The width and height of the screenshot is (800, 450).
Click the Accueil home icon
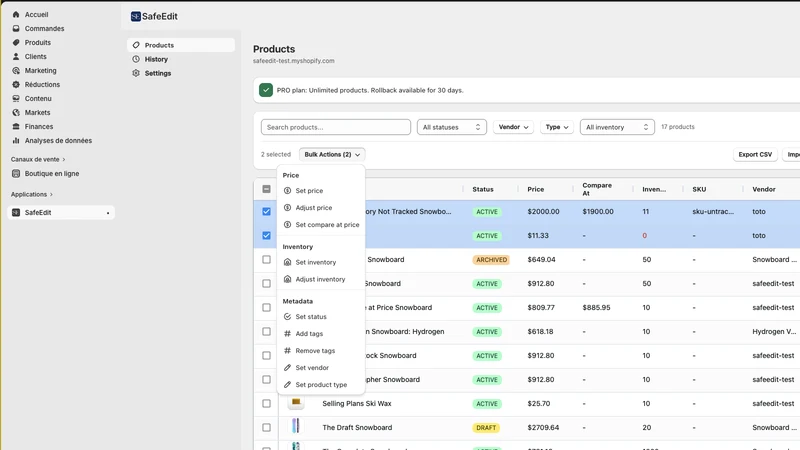16,15
